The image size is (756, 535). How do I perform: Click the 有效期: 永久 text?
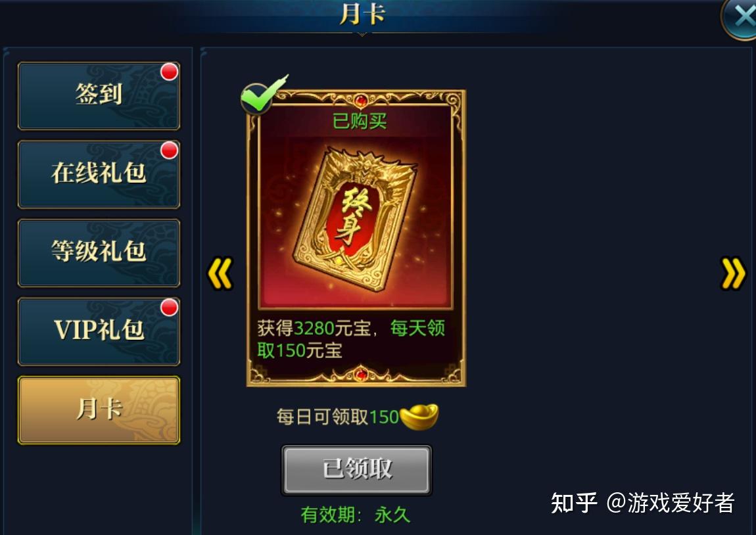coord(356,515)
